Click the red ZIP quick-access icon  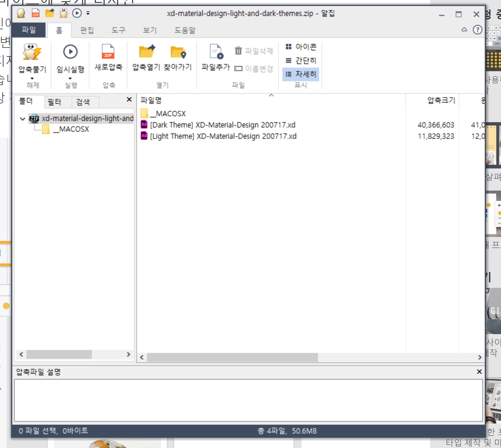(36, 13)
